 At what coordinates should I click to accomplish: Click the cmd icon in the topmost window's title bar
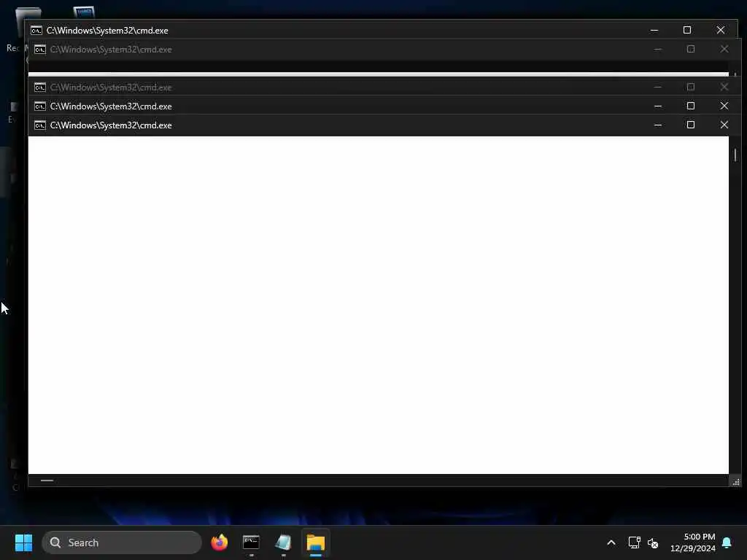pos(36,31)
